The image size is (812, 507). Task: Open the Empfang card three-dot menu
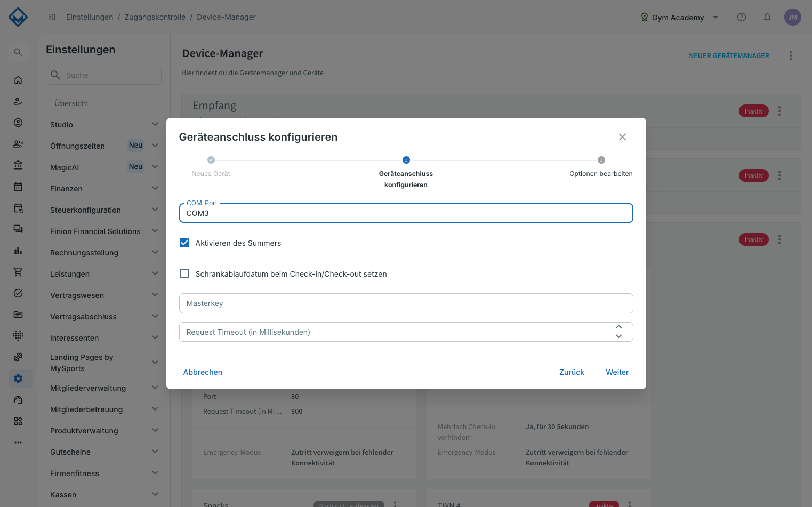pos(779,111)
